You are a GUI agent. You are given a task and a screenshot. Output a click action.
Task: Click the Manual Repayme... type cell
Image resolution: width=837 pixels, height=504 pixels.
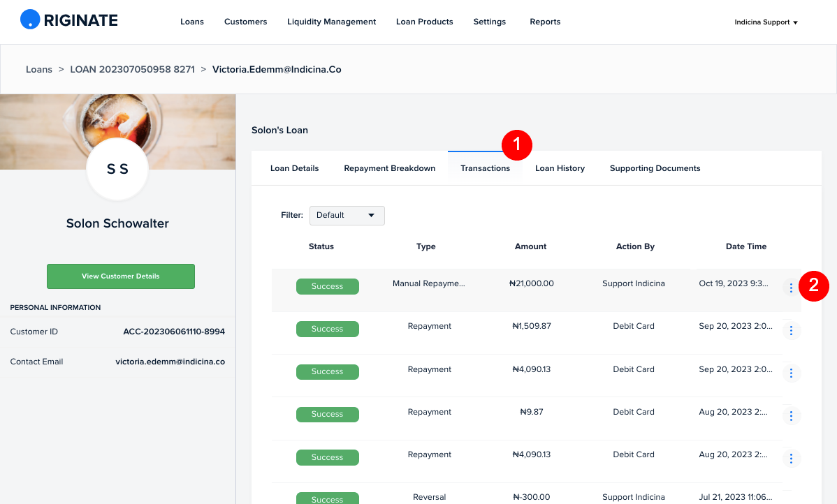coord(429,283)
